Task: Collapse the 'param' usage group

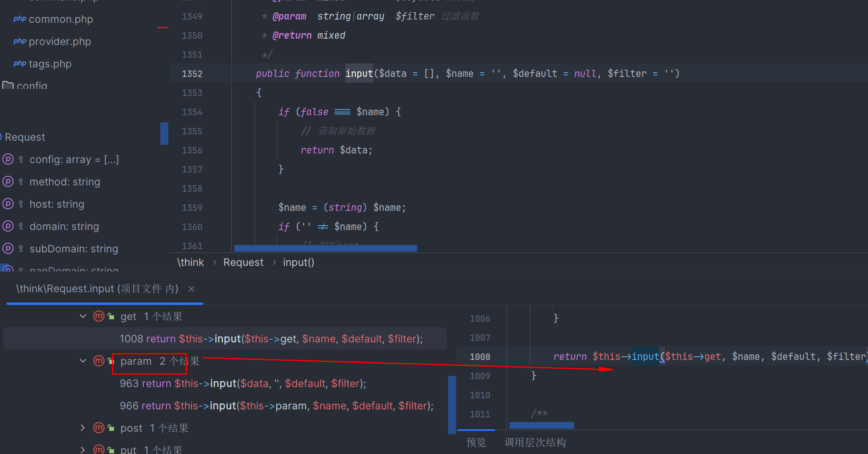Action: (83, 361)
